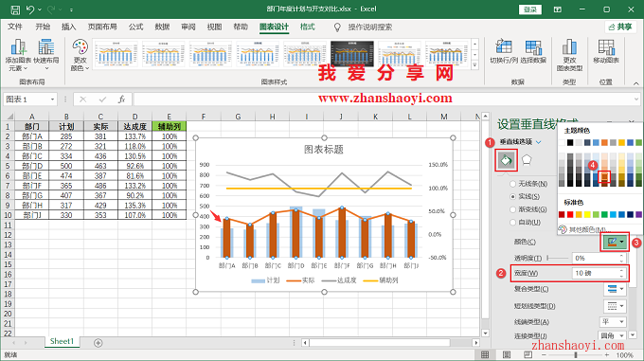
Task: Switch to Formulas (公式) tab
Action: 136,27
